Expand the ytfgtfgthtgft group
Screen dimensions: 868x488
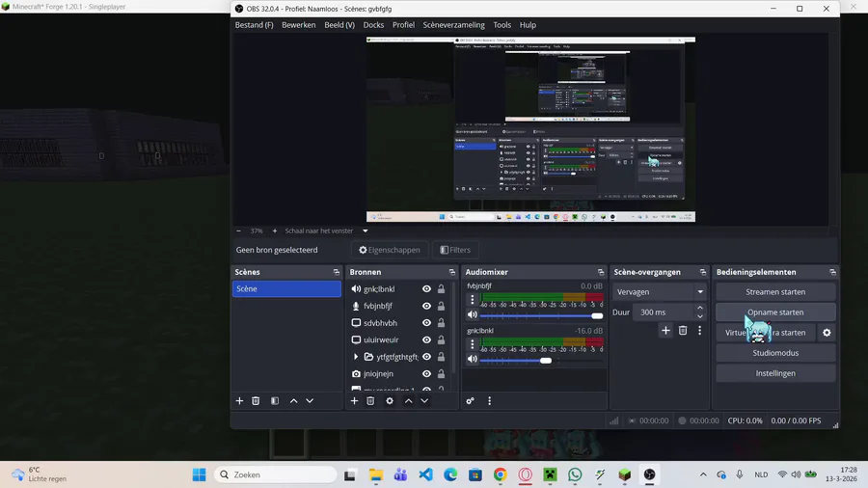tap(355, 357)
